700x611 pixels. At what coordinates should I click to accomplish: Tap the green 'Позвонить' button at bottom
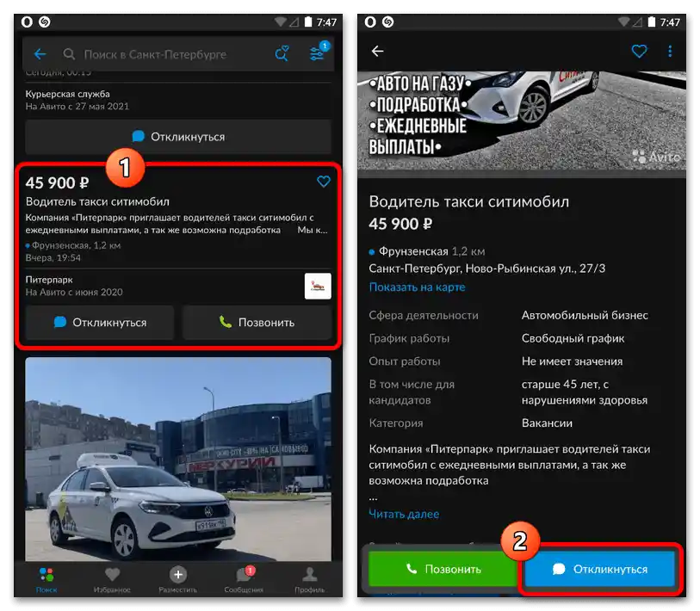click(443, 569)
